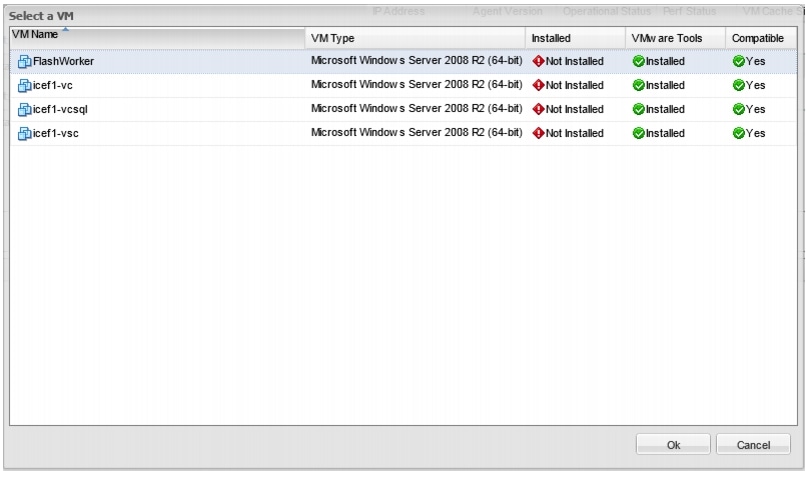Click the VM icon beside FlashWorker
This screenshot has height=493, width=807.
click(24, 62)
